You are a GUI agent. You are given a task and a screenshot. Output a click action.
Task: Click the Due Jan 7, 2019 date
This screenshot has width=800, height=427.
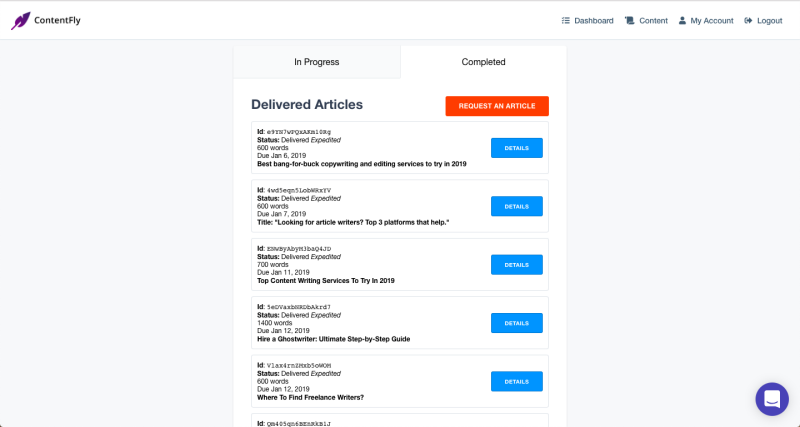point(282,214)
